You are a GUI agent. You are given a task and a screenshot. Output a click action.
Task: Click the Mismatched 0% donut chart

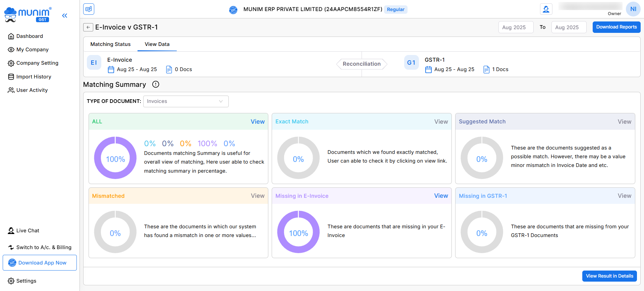115,232
